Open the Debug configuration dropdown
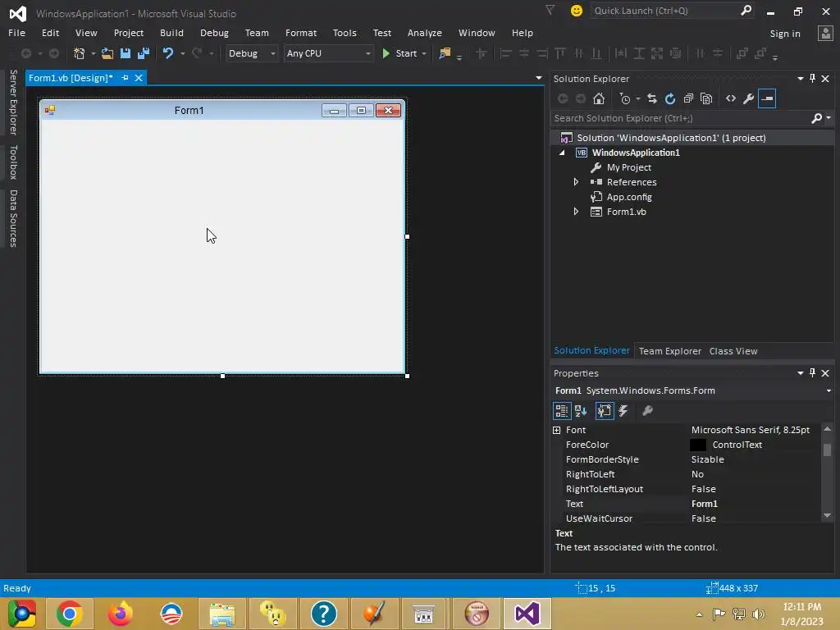The width and height of the screenshot is (840, 630). [251, 53]
